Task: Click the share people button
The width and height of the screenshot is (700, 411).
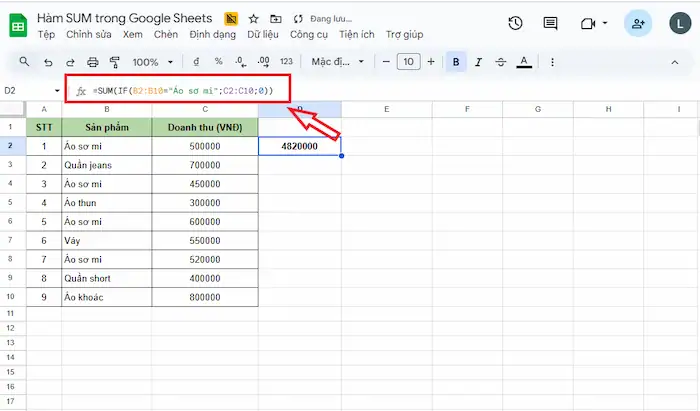Action: [638, 23]
